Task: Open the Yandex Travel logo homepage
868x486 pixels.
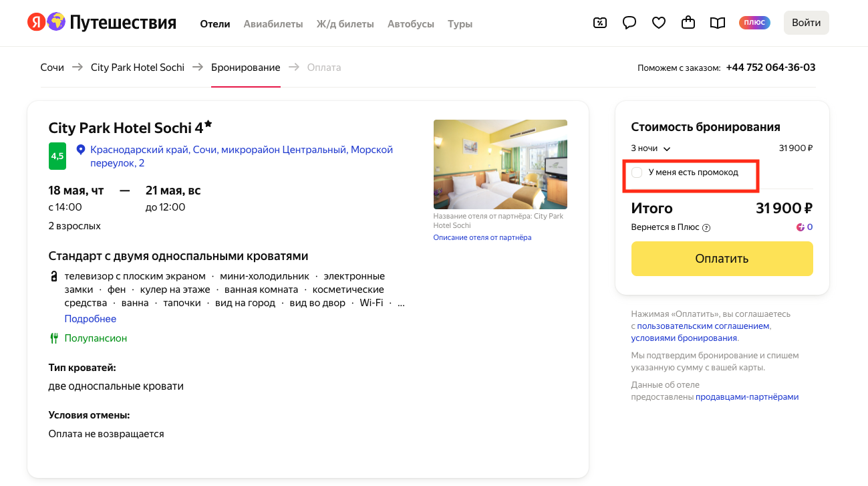Action: (102, 23)
